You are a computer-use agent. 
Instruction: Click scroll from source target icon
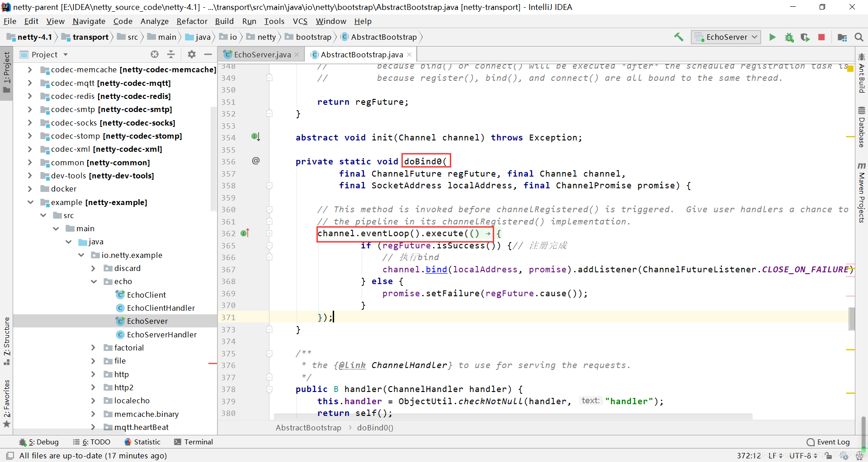point(155,54)
